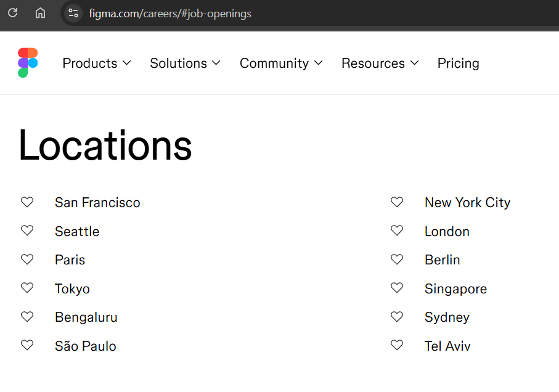The image size is (559, 392).
Task: Expand the Community navigation dropdown
Action: coord(281,63)
